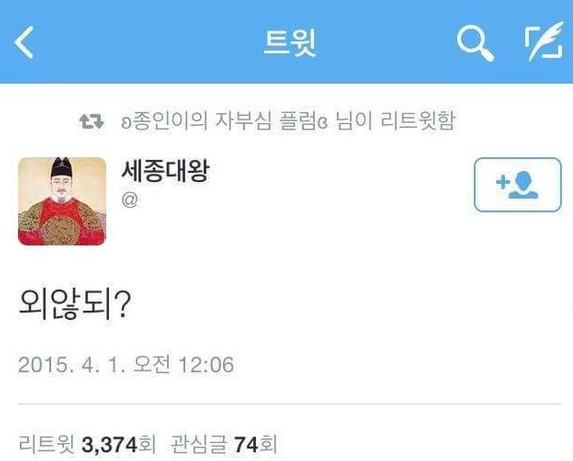View the favorites list via the 관심글 label
Image resolution: width=573 pixels, height=461 pixels.
199,445
